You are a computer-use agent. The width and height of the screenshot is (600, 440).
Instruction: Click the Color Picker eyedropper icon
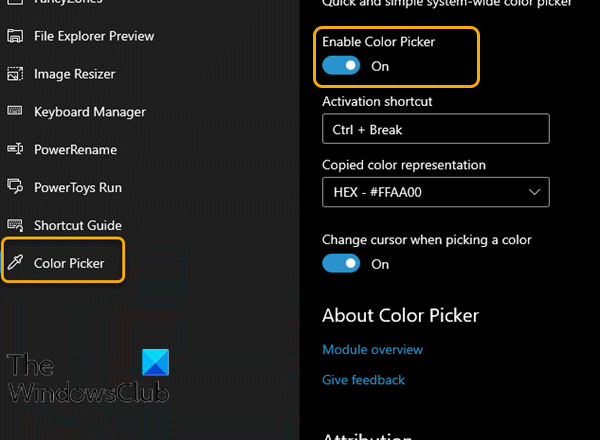pos(15,263)
